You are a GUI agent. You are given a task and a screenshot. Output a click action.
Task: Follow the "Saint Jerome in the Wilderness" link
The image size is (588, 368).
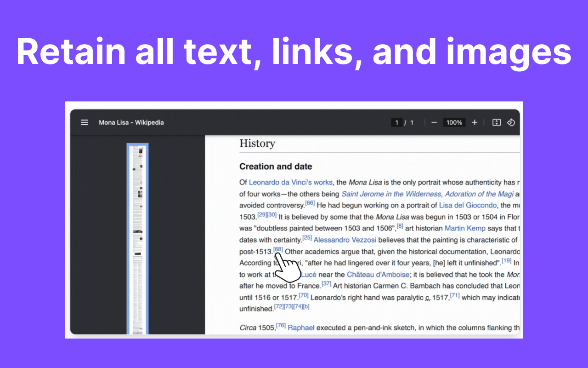coord(391,194)
